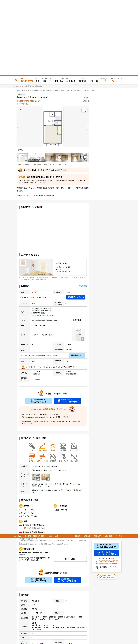This screenshot has height=644, width=138.
Task: Open the メニュー hamburger icon
Action: click(x=120, y=81)
